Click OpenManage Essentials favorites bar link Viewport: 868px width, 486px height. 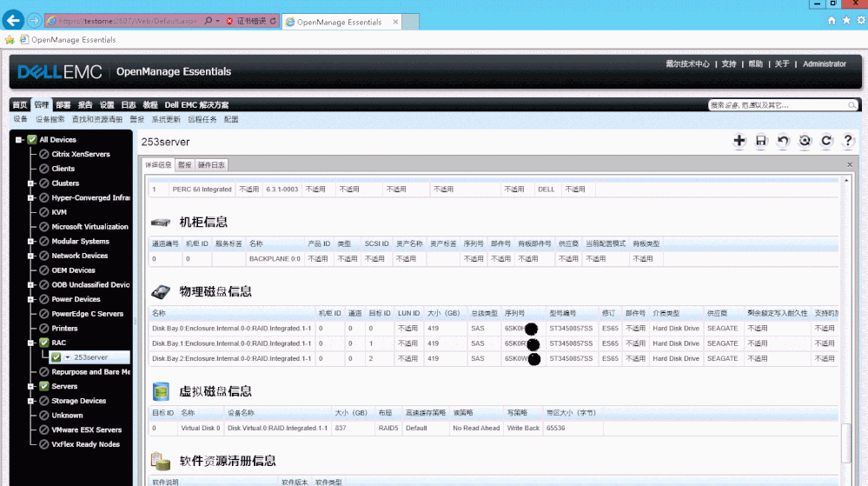[68, 39]
